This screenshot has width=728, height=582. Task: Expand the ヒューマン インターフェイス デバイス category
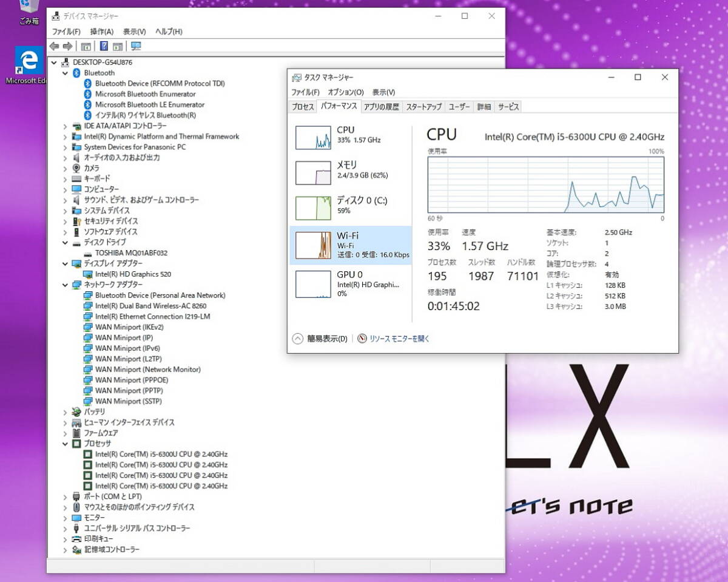click(65, 422)
